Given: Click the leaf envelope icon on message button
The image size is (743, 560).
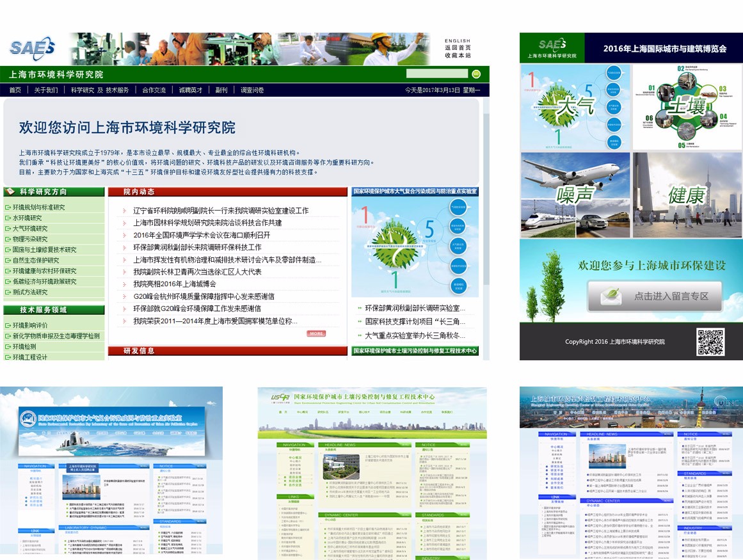Looking at the screenshot, I should [x=612, y=296].
